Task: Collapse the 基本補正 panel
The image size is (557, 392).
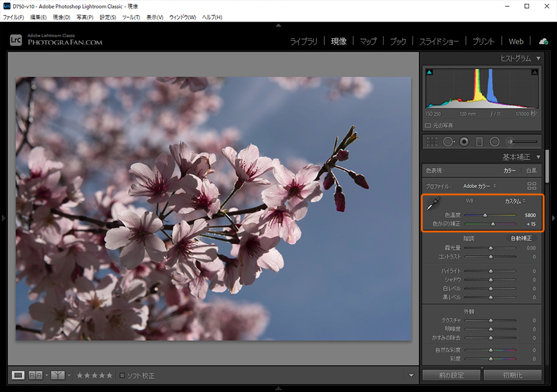Action: 538,157
